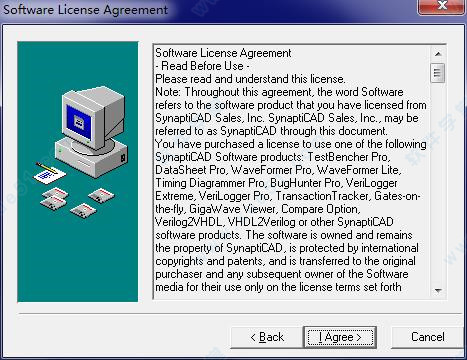
Task: Click the license scrollbar up arrow
Action: point(438,53)
